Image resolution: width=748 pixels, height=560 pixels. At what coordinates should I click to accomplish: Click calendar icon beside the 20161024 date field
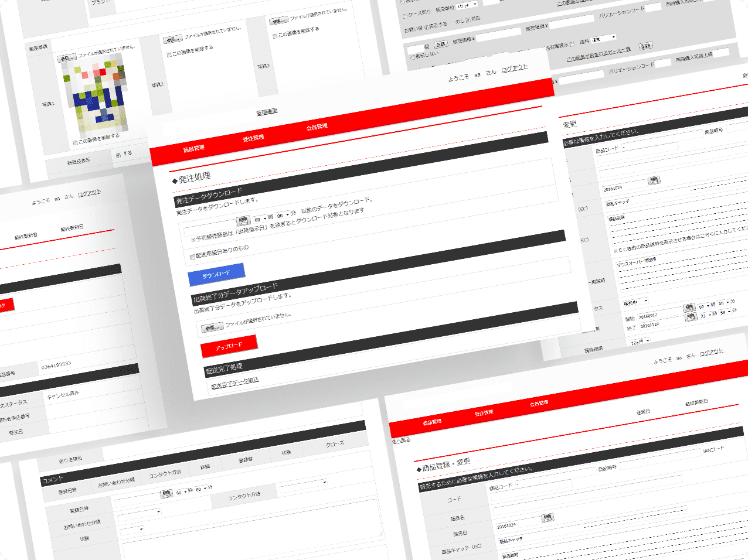(654, 180)
